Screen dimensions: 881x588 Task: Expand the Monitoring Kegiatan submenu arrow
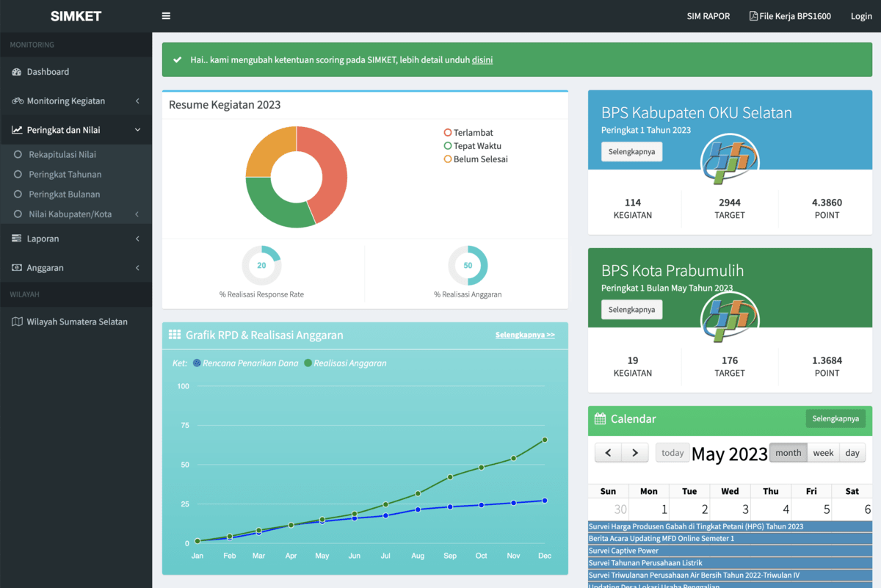click(x=137, y=101)
